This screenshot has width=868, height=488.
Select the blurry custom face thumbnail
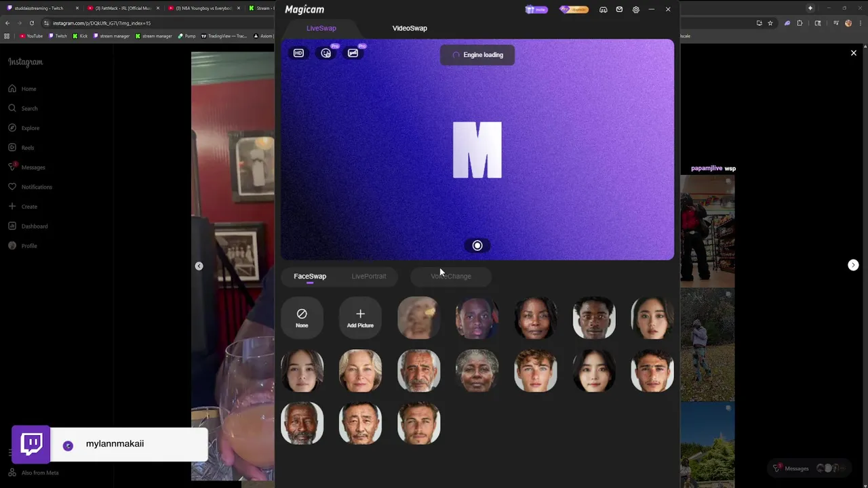[x=418, y=317]
